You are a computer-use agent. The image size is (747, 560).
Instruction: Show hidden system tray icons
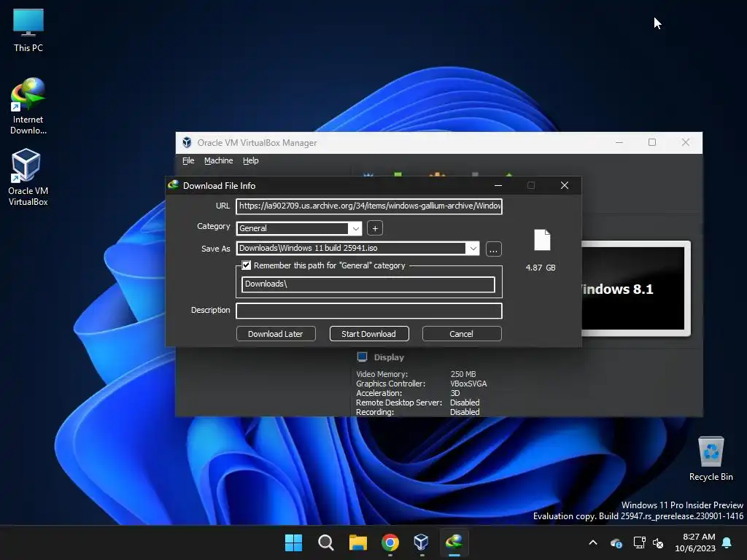[593, 542]
